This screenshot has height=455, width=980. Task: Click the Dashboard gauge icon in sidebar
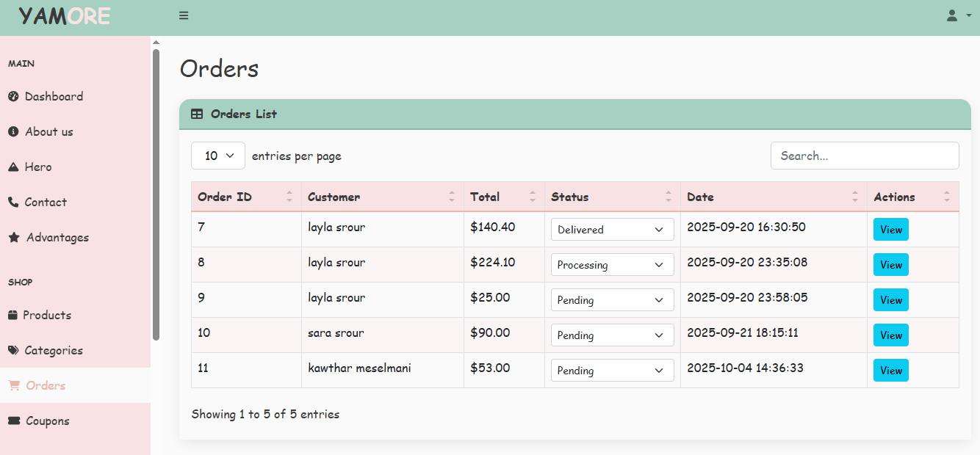tap(13, 96)
